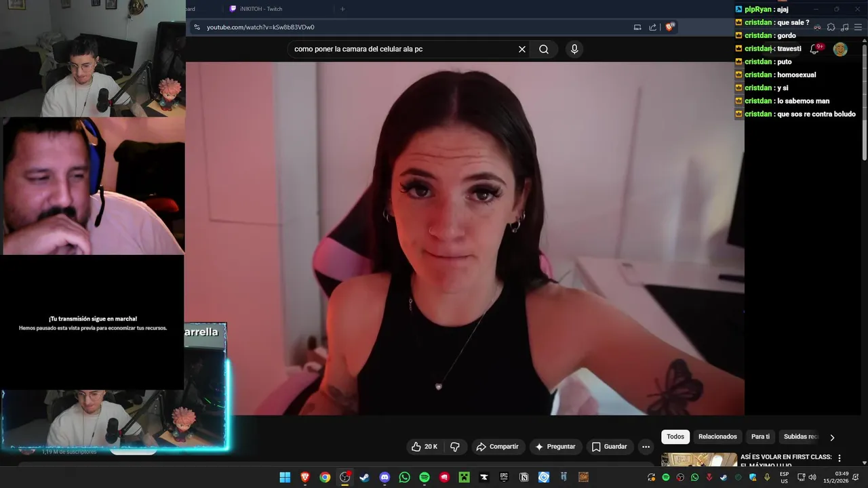Open the three-dot menu for the First Class video
Screen dimensions: 868x488
tap(840, 458)
